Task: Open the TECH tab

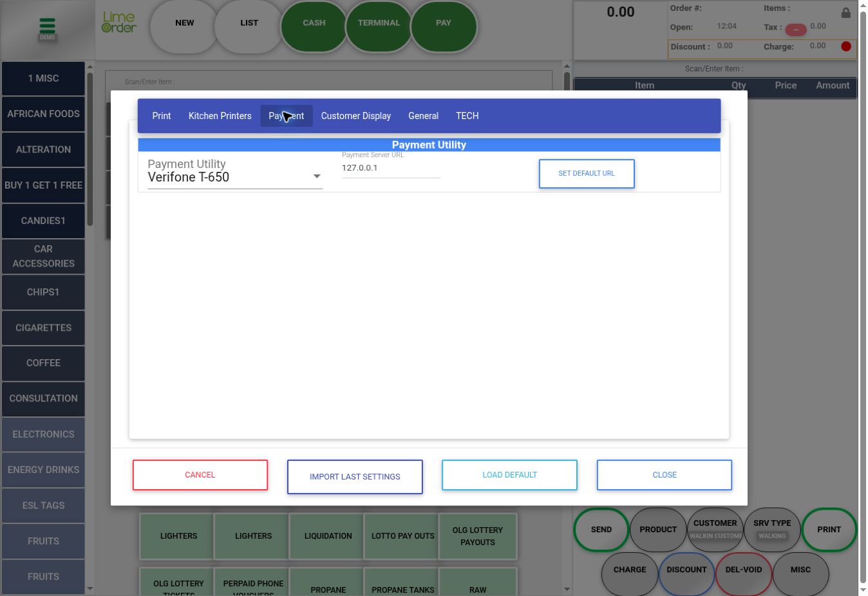Action: click(467, 116)
